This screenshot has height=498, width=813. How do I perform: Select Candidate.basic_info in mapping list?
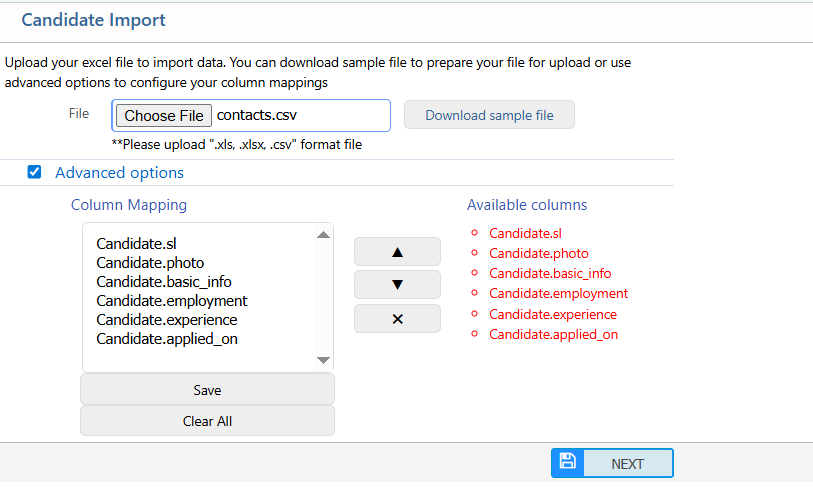[164, 282]
